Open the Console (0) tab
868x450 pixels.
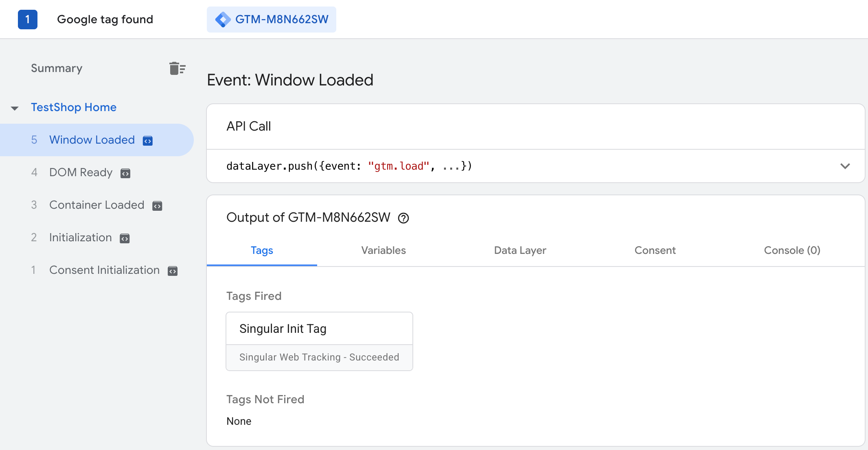pyautogui.click(x=792, y=250)
